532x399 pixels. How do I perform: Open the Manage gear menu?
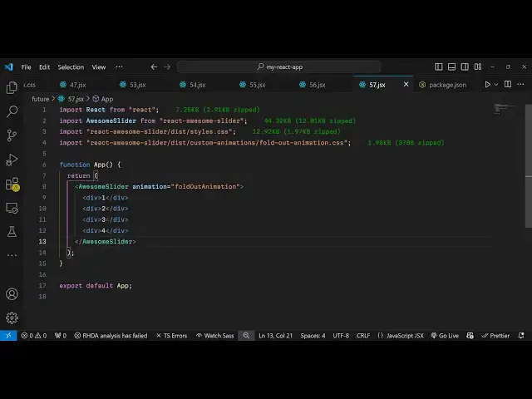click(12, 318)
